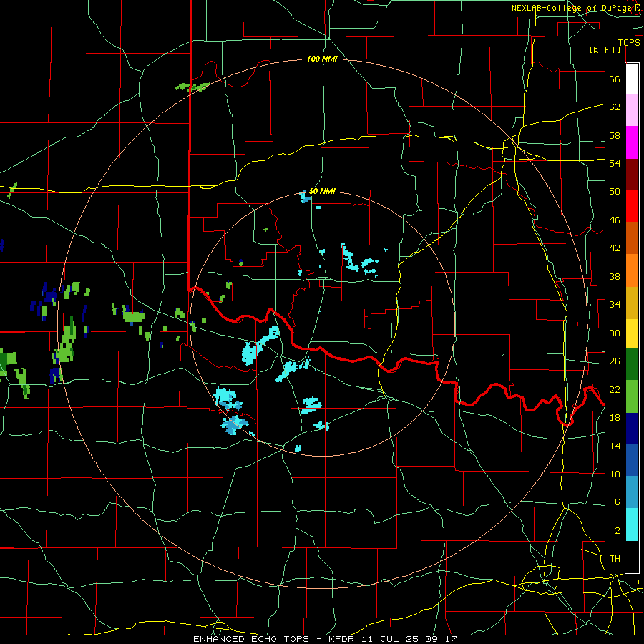Click the legend value '10'
Screen dimensions: 644x644
tap(615, 474)
